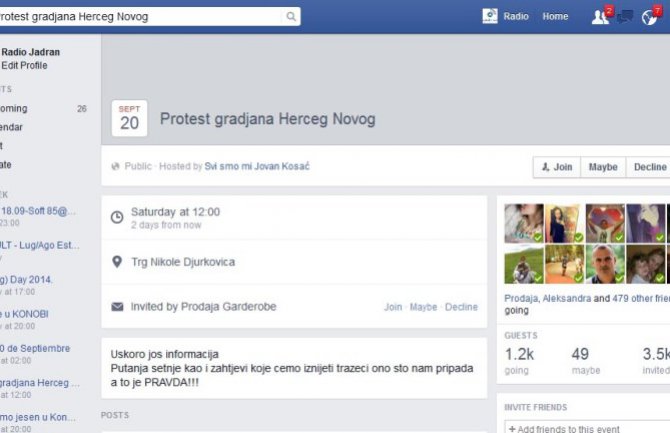
Task: Open first guest photo thumbnail
Action: click(524, 223)
